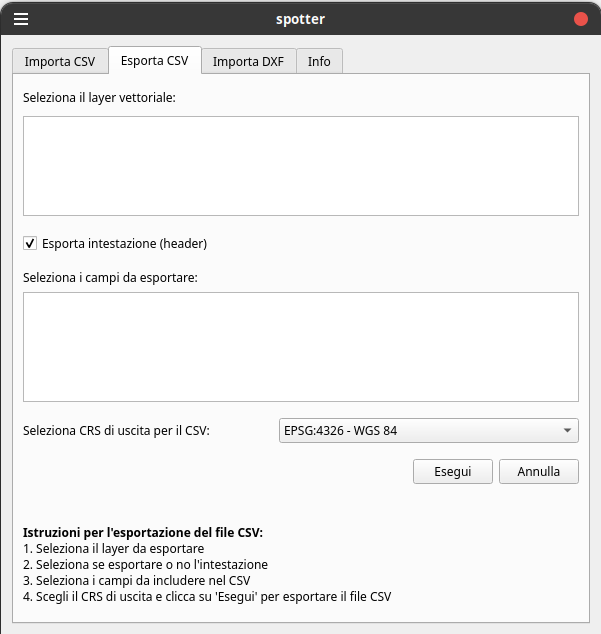Viewport: 601px width, 634px height.
Task: Switch to the Importa CSV tab
Action: tap(60, 61)
